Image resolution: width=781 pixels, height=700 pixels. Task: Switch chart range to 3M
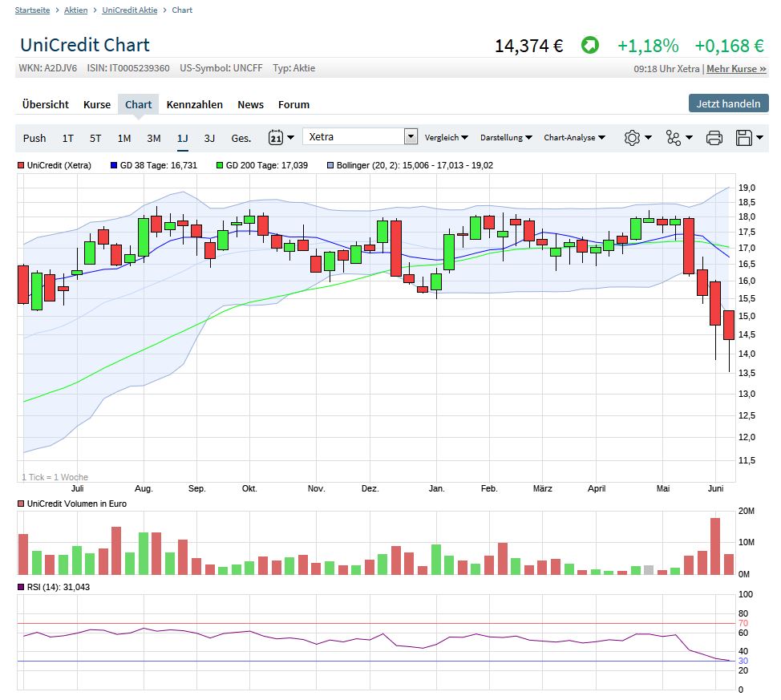(x=153, y=138)
